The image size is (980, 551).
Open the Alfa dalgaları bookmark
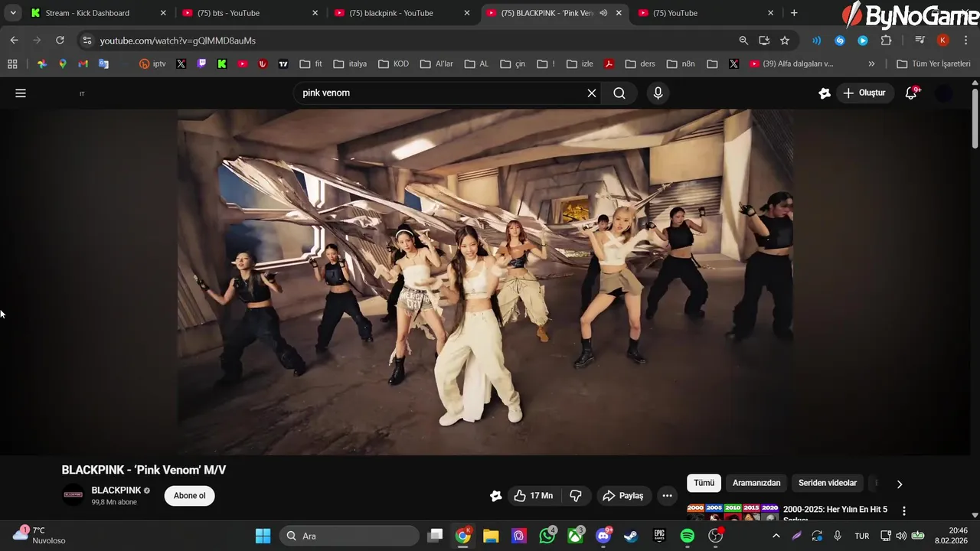pyautogui.click(x=792, y=64)
